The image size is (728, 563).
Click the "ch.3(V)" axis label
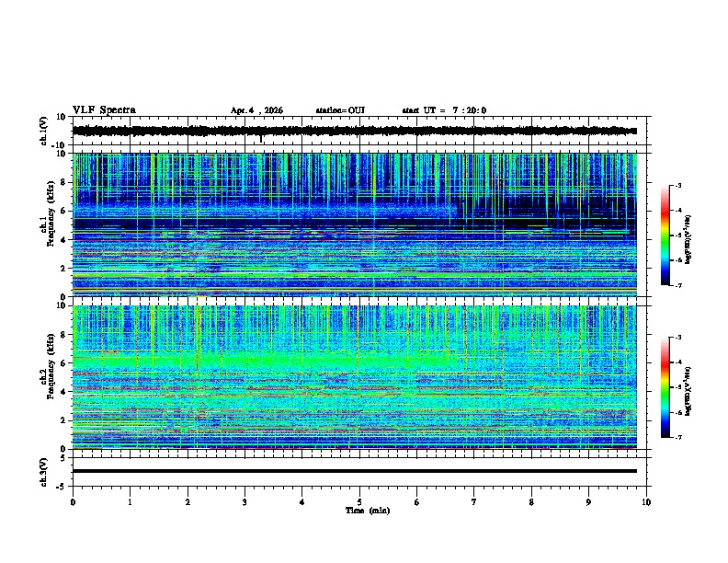(x=44, y=472)
